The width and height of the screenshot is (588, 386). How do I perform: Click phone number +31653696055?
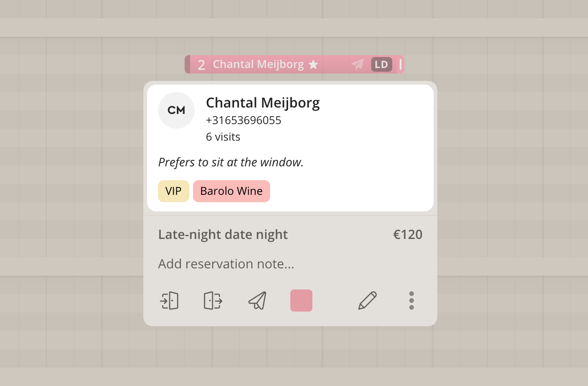(x=243, y=120)
